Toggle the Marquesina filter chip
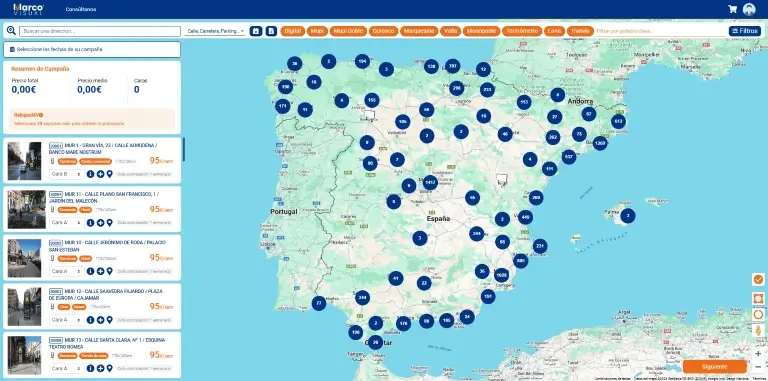Image resolution: width=768 pixels, height=381 pixels. click(x=419, y=31)
